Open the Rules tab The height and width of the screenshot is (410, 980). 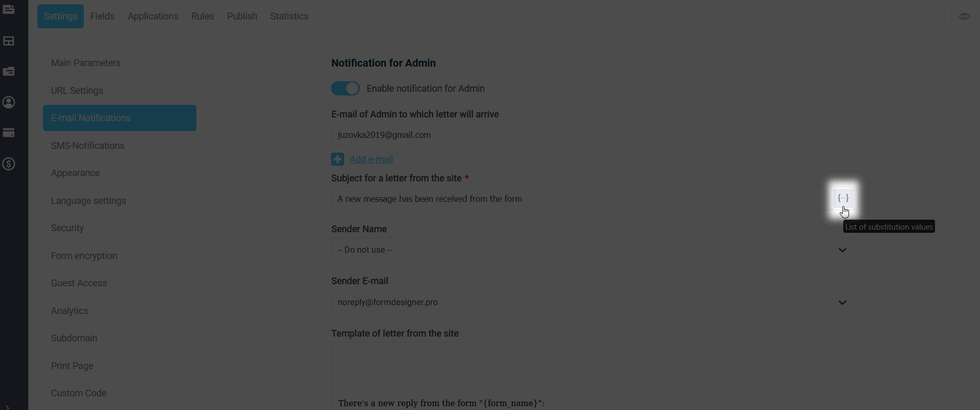203,16
